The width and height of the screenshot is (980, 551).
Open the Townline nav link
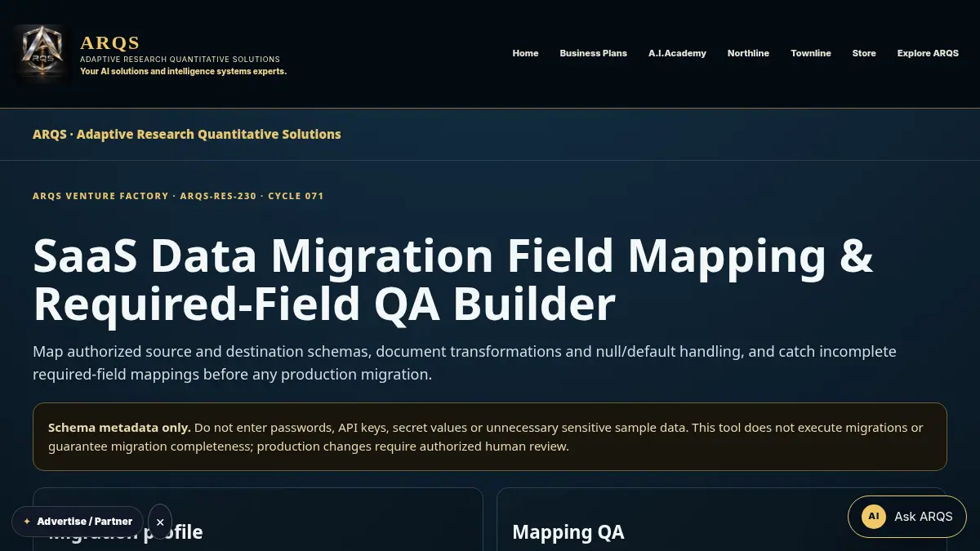pos(810,53)
